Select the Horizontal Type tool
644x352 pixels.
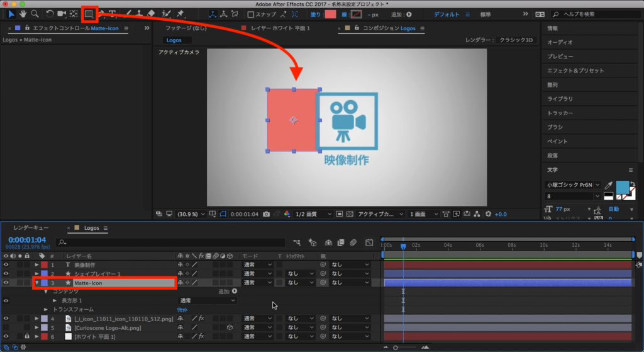112,13
